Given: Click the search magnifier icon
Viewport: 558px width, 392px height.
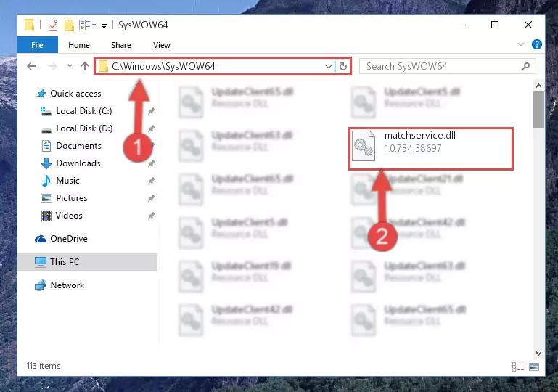Looking at the screenshot, I should click(x=525, y=67).
